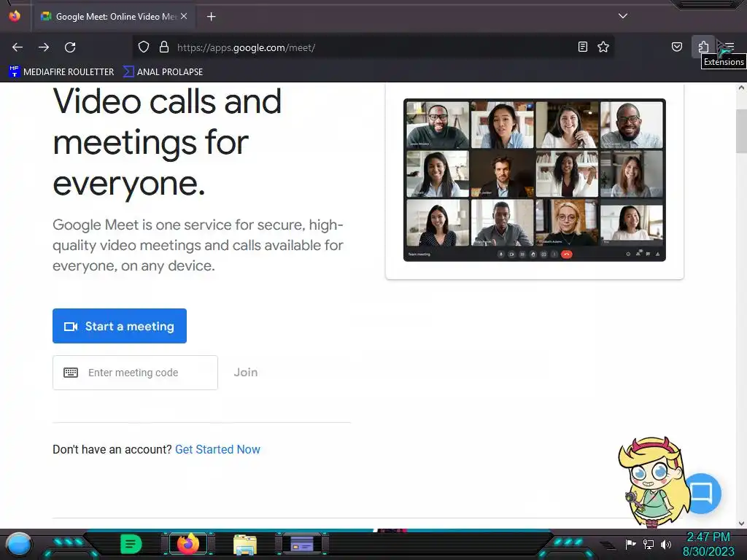
Task: Switch to Firefox on the taskbar
Action: 188,544
